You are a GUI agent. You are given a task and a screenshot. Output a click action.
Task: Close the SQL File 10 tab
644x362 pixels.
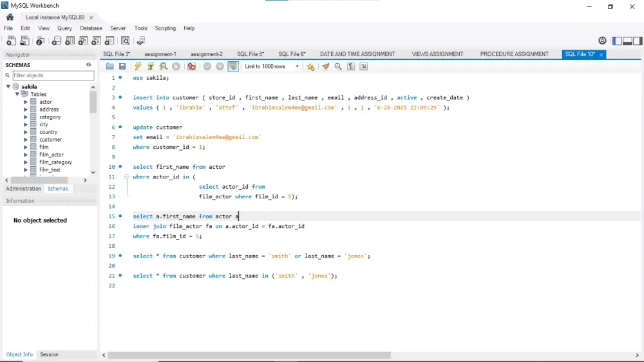pos(601,55)
